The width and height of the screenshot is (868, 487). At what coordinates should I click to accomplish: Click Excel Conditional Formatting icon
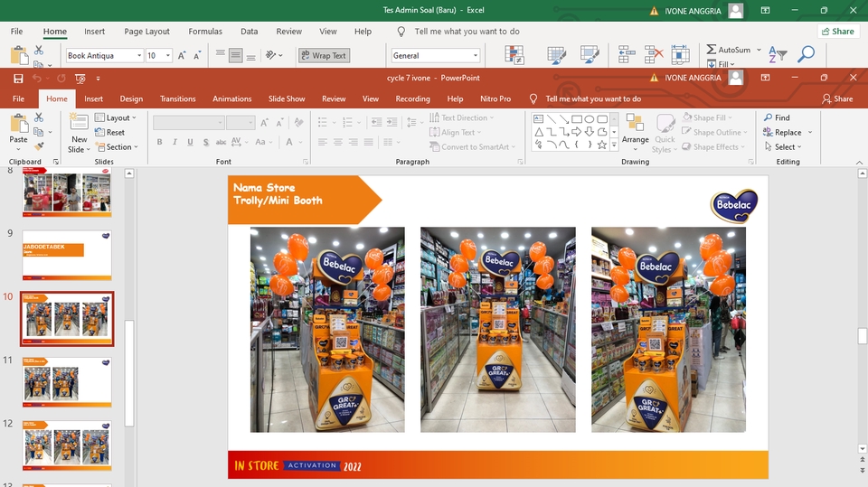pyautogui.click(x=514, y=55)
